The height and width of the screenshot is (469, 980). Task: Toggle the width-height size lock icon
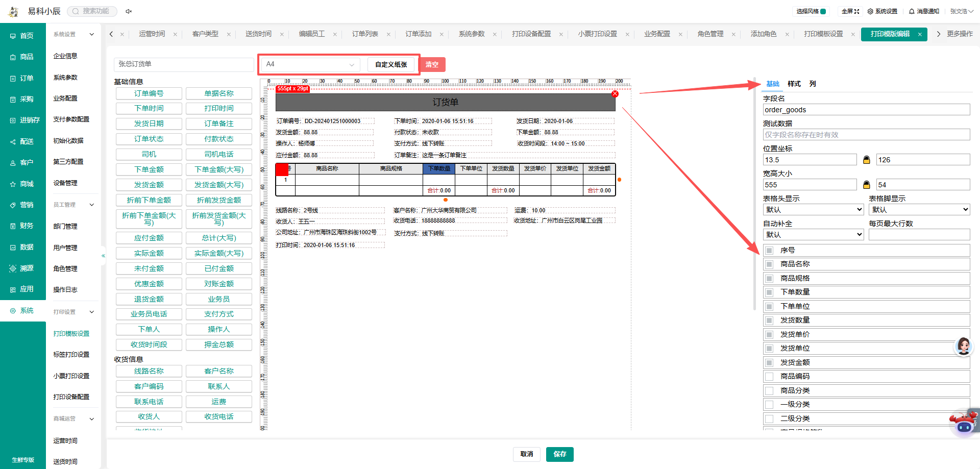pos(866,185)
